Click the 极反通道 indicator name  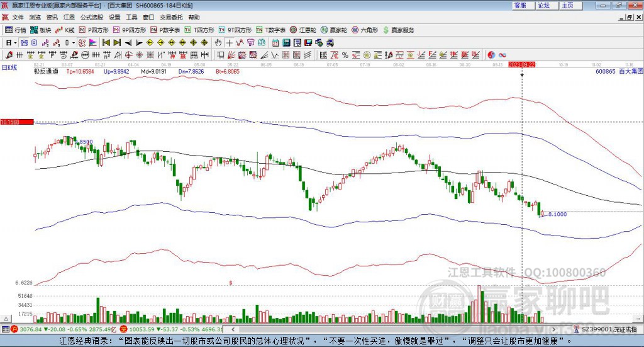point(46,71)
